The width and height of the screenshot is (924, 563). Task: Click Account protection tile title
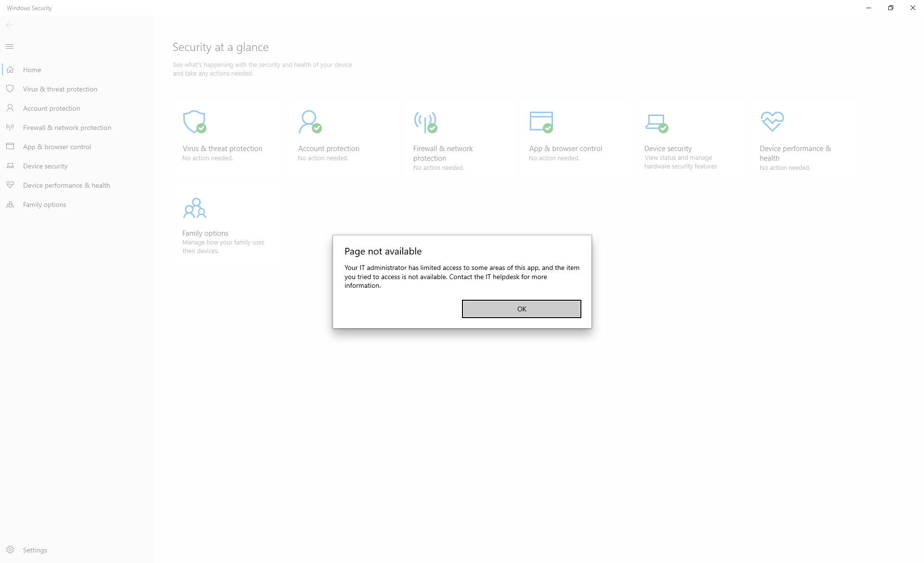(329, 149)
